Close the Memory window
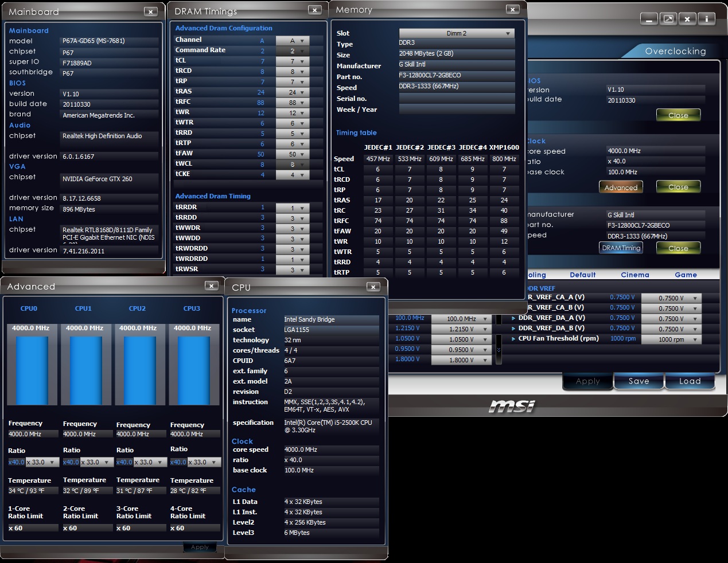Viewport: 728px width, 563px height. click(x=513, y=9)
